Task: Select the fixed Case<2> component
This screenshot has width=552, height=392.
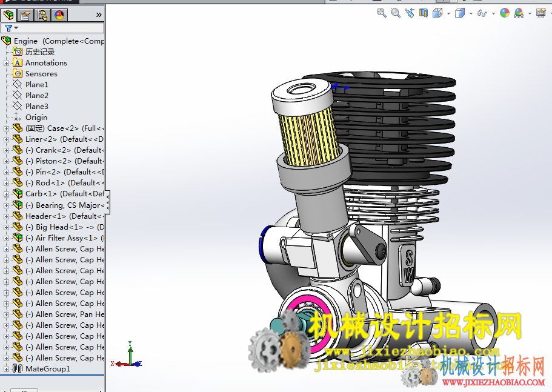Action: click(x=58, y=128)
